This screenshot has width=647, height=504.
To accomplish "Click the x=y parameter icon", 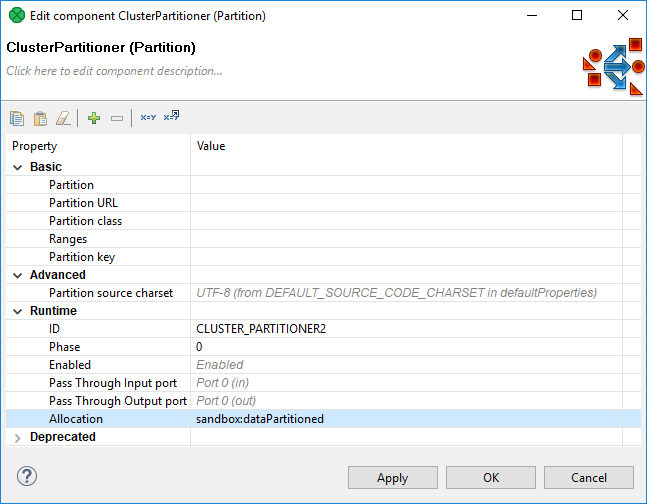I will click(x=148, y=118).
